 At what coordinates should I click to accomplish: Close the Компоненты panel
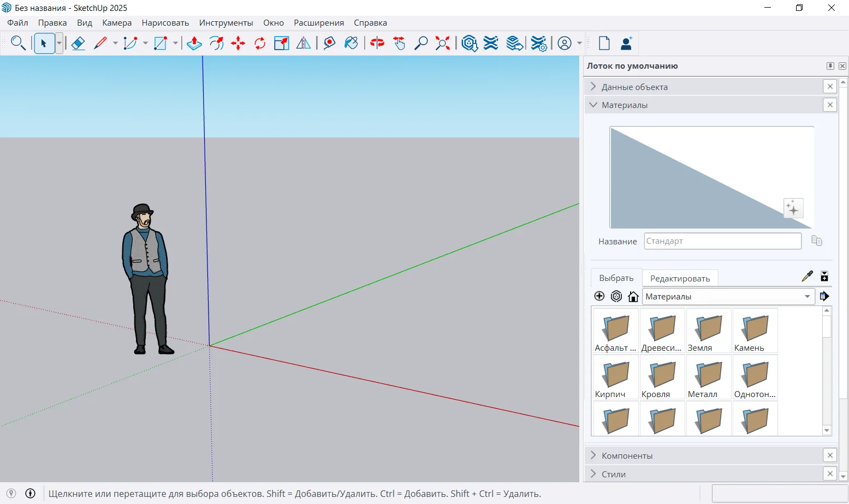tap(830, 455)
